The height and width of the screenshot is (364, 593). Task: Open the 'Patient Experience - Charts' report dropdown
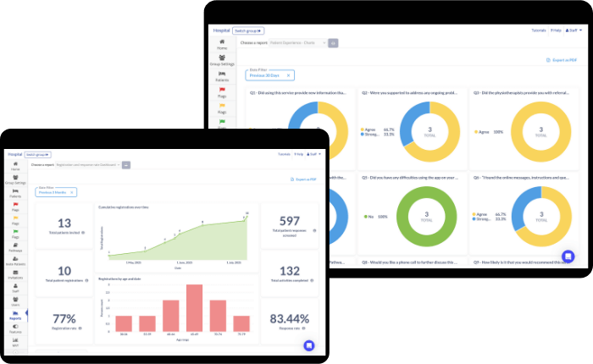pyautogui.click(x=298, y=42)
